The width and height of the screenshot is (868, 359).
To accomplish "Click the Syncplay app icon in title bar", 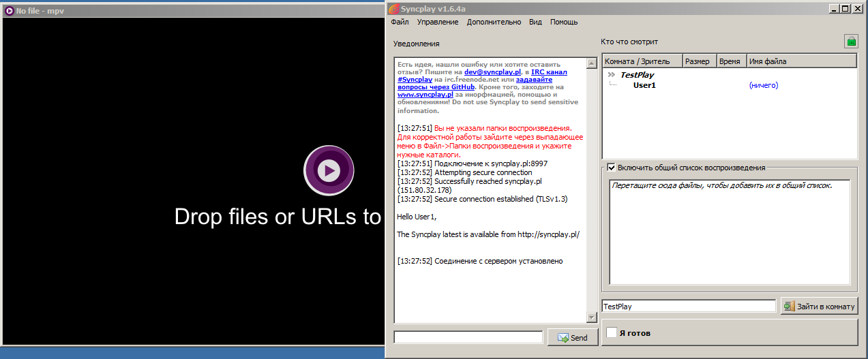I will click(393, 9).
